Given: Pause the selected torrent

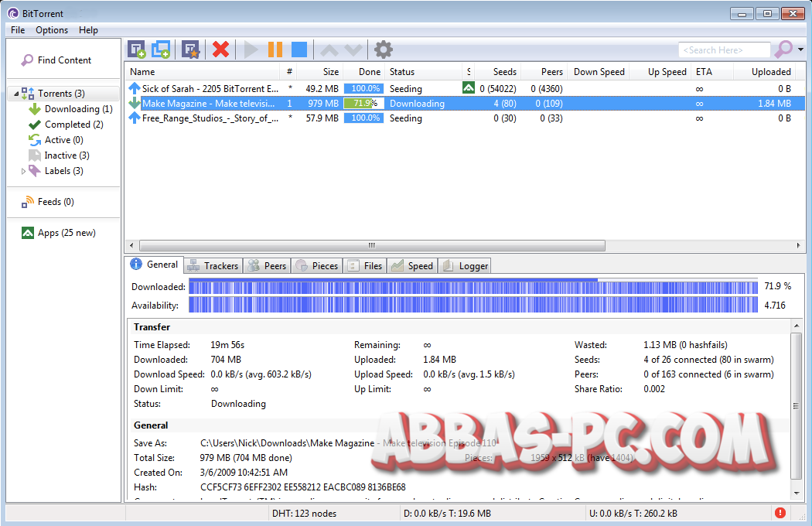Looking at the screenshot, I should point(275,49).
